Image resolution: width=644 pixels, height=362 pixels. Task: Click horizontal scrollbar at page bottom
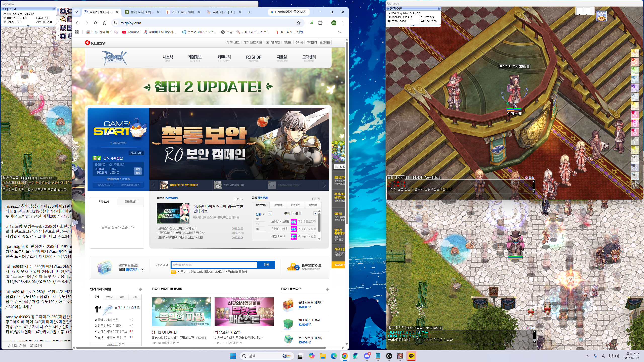[201, 348]
